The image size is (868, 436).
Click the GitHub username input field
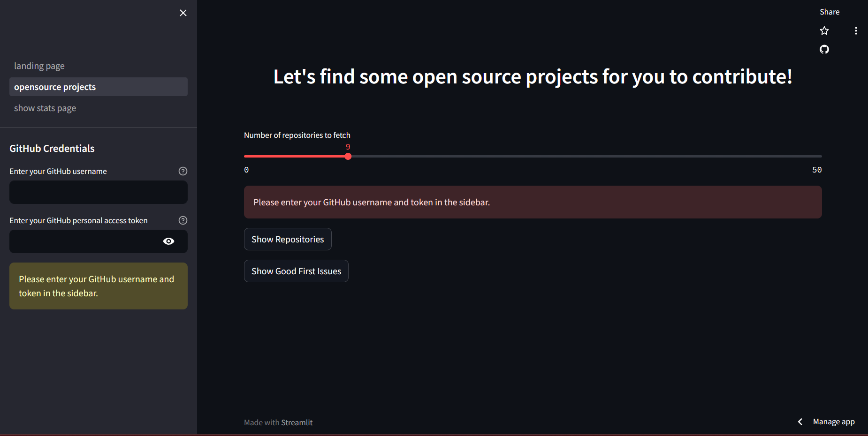(98, 192)
